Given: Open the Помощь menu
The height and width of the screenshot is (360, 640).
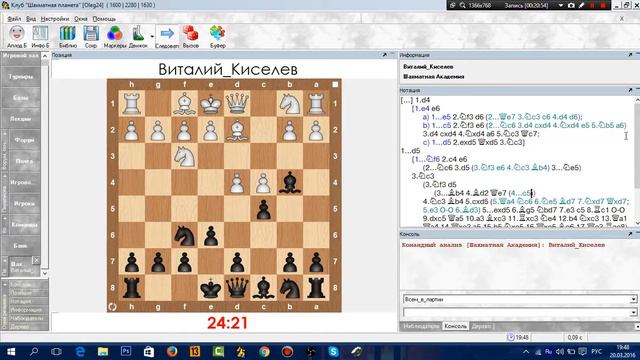Looking at the screenshot, I should [x=104, y=19].
